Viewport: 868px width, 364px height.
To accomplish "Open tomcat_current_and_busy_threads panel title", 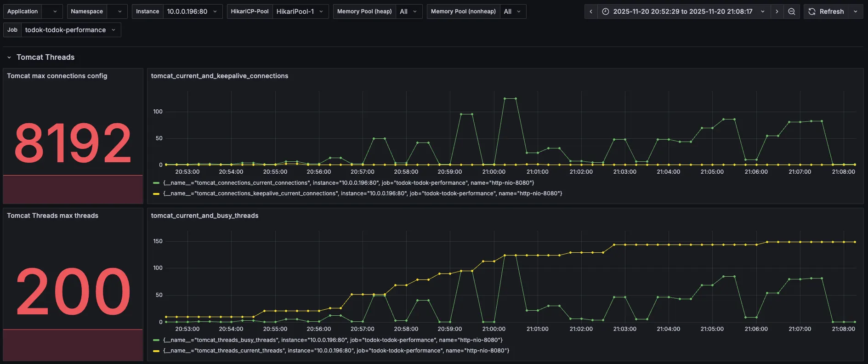I will click(204, 216).
